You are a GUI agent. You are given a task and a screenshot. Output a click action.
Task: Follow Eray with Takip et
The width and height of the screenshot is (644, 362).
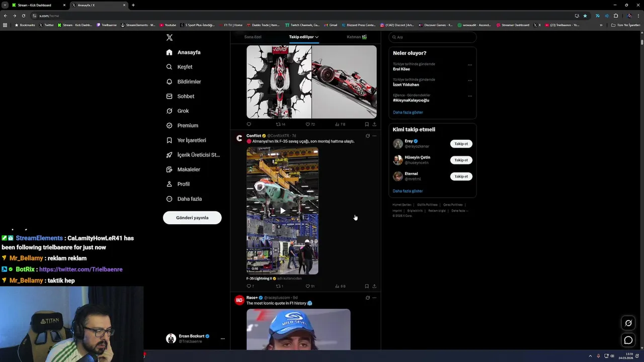461,144
